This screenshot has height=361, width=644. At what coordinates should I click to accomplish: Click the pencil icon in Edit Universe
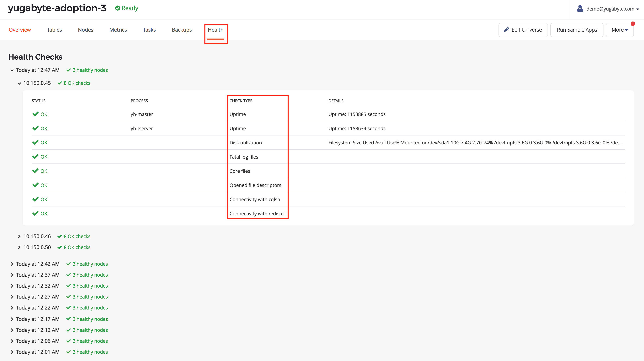point(506,30)
